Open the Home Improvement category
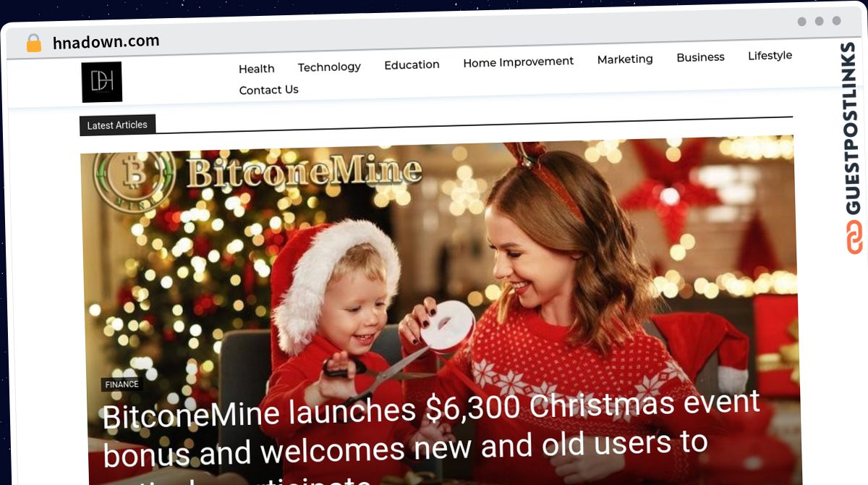 tap(518, 62)
